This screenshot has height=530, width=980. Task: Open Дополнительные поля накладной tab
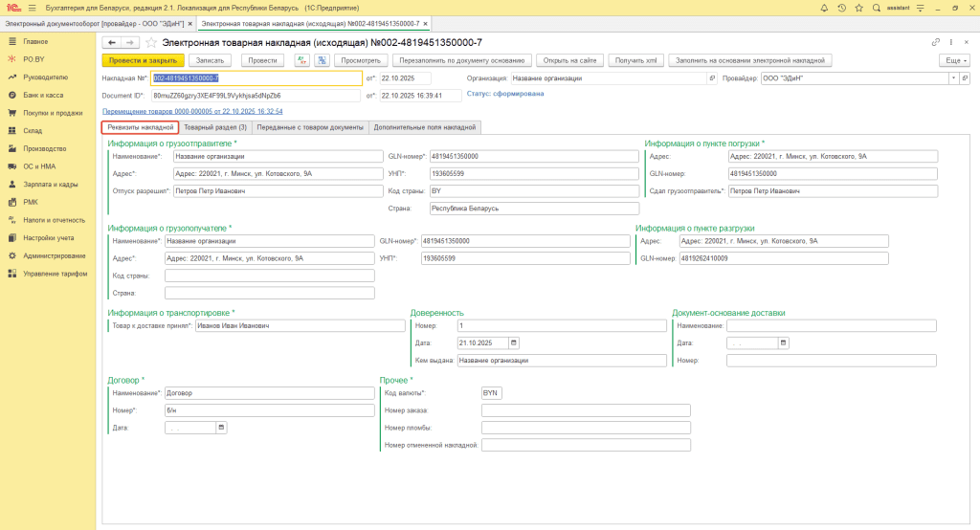425,127
